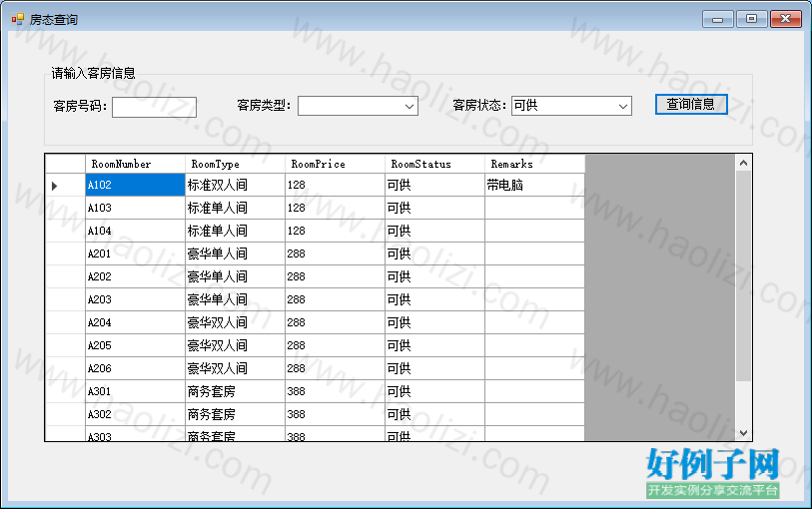Click the Remarks column header

(535, 164)
